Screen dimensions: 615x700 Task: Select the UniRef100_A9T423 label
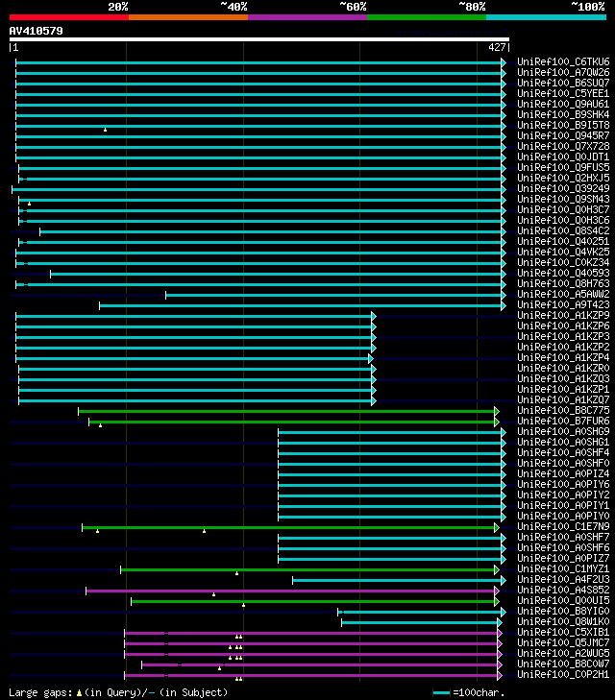click(x=563, y=305)
